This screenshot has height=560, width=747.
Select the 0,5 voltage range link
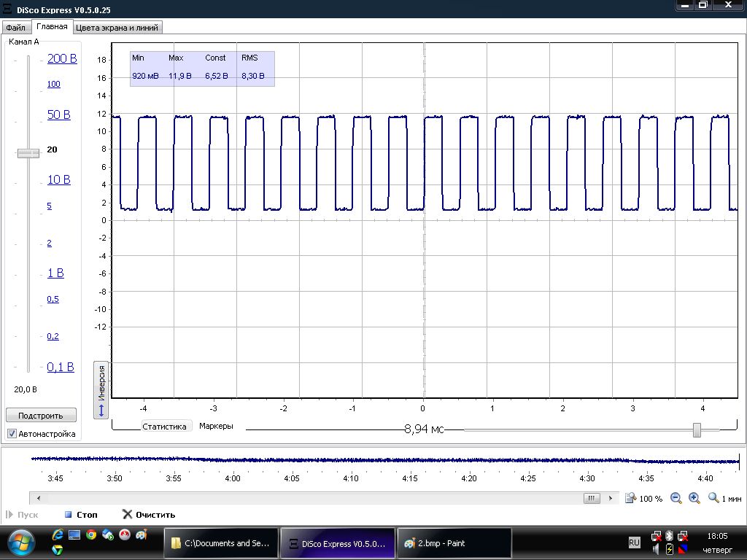coord(53,299)
